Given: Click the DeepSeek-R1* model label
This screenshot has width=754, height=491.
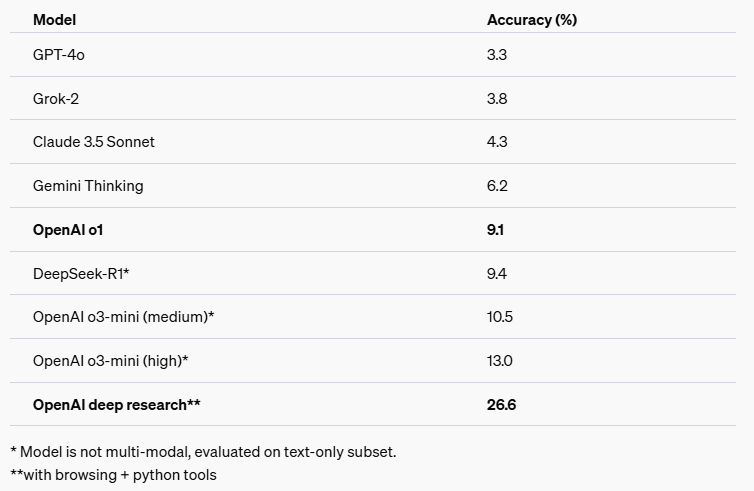Looking at the screenshot, I should [81, 274].
